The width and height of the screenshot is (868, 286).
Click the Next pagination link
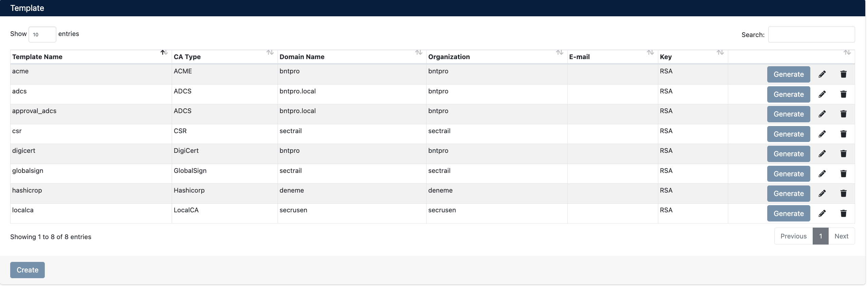tap(841, 236)
